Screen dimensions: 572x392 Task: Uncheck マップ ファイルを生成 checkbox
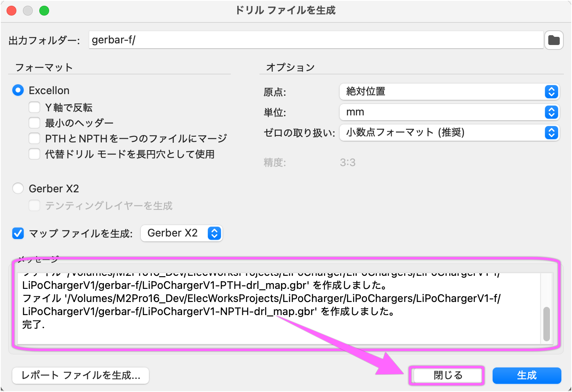[x=18, y=234]
